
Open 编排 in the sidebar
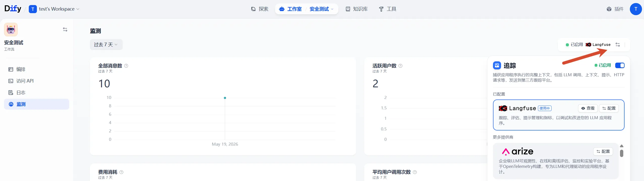37,69
